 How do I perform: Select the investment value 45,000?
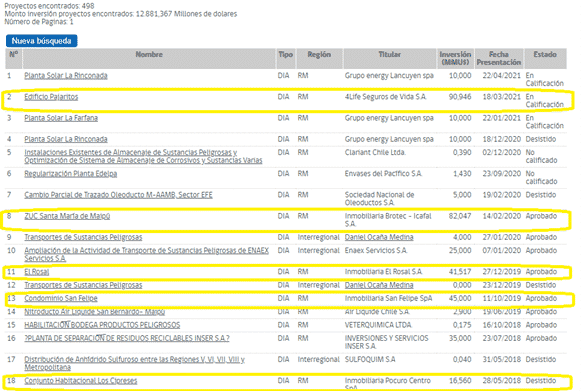460,298
